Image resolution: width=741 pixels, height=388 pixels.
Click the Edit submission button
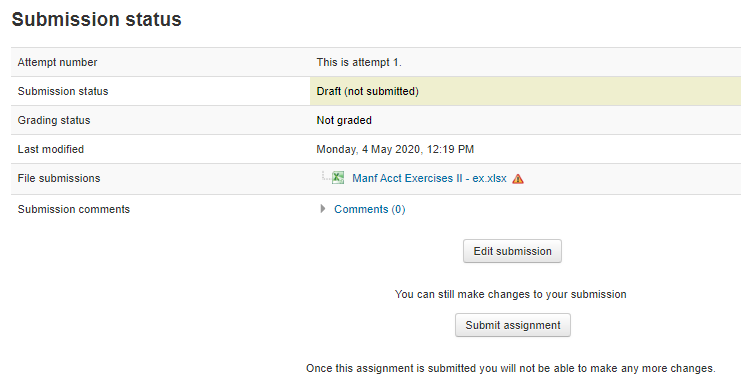[512, 251]
